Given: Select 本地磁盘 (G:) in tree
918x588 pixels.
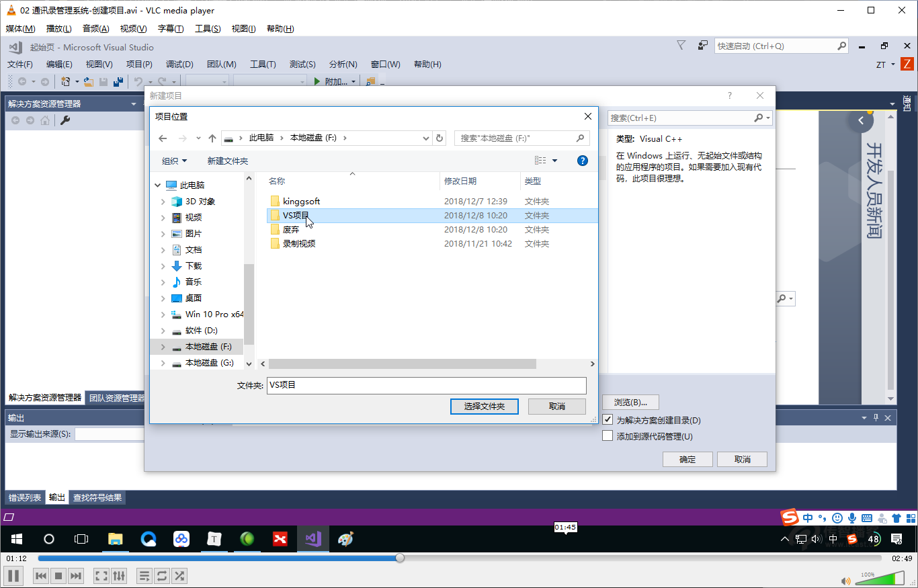Looking at the screenshot, I should coord(209,363).
